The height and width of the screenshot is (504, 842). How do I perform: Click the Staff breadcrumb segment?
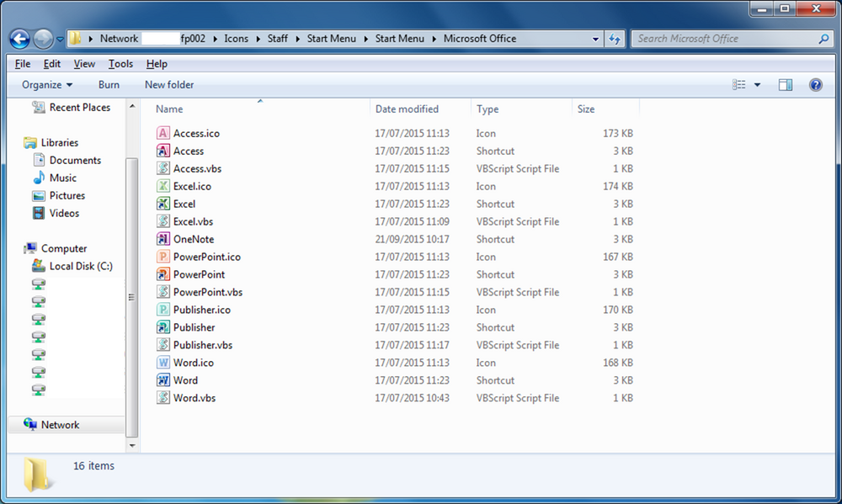(278, 39)
